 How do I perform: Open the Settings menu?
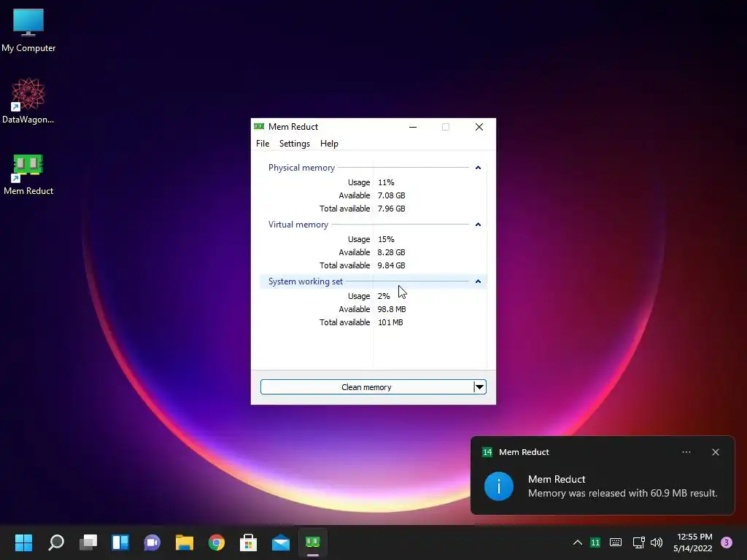pyautogui.click(x=295, y=144)
